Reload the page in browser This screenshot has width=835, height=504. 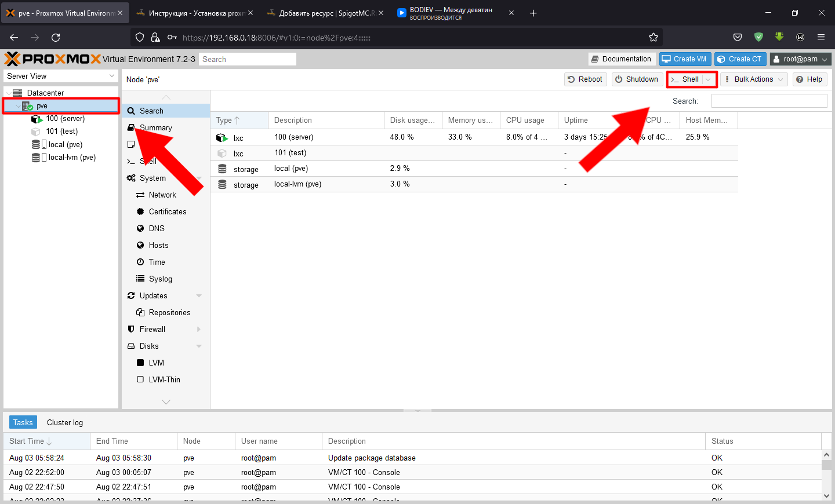56,37
